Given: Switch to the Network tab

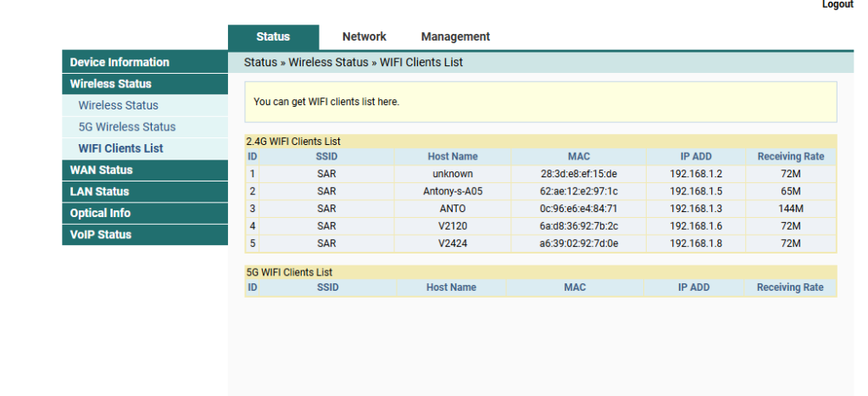Looking at the screenshot, I should point(364,36).
